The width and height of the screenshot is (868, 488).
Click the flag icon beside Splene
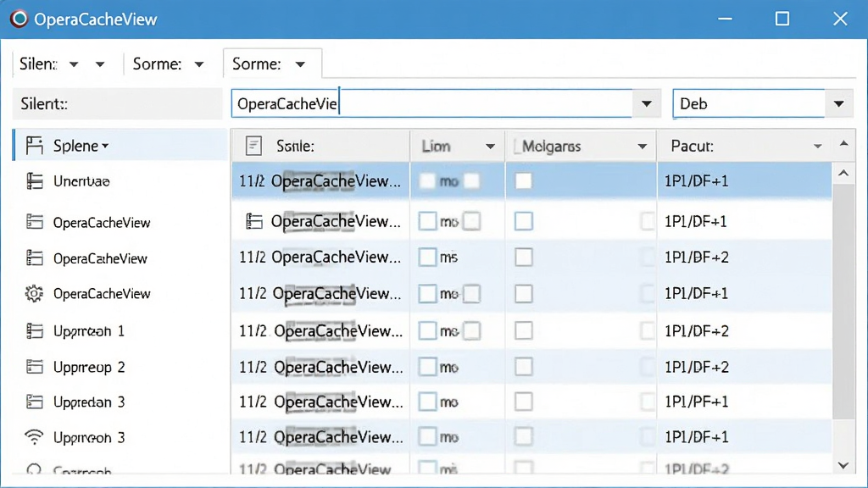tap(34, 146)
